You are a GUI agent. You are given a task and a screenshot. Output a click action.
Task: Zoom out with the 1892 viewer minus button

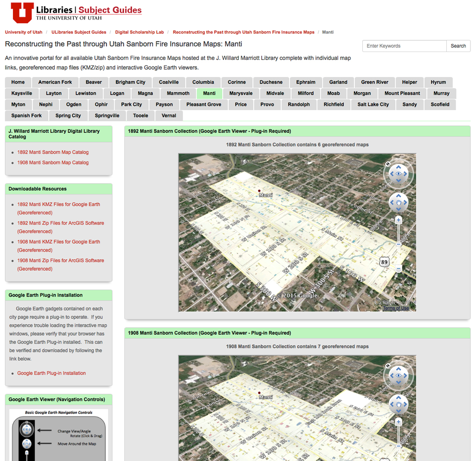[x=399, y=268]
